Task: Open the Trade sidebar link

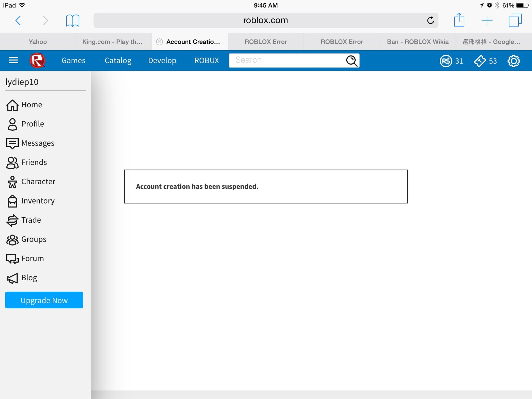Action: [31, 220]
